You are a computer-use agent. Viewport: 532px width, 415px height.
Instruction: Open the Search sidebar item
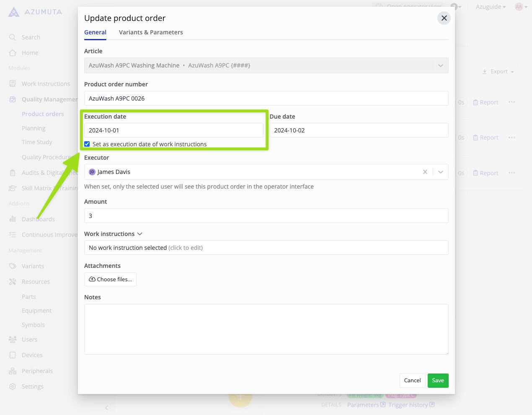point(30,37)
